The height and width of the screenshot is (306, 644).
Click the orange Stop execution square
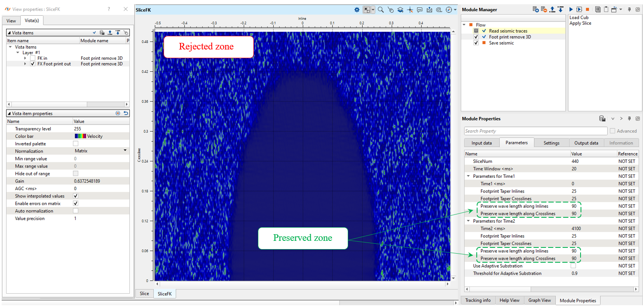tap(587, 9)
